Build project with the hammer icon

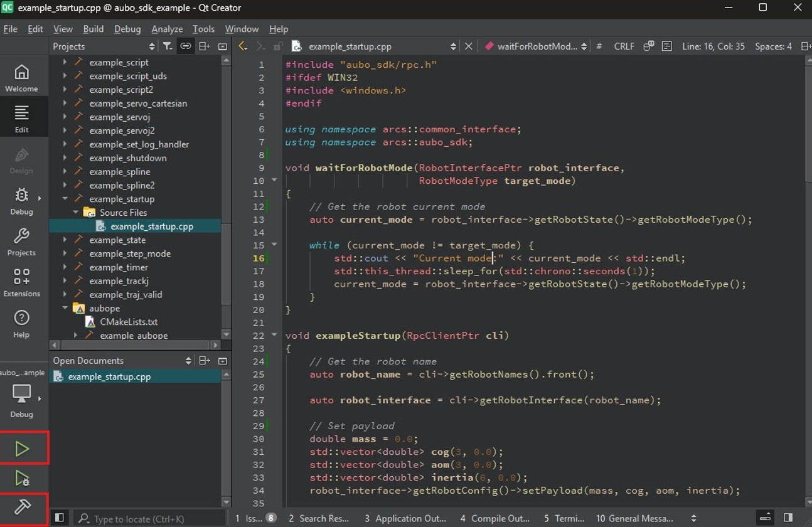pos(22,507)
